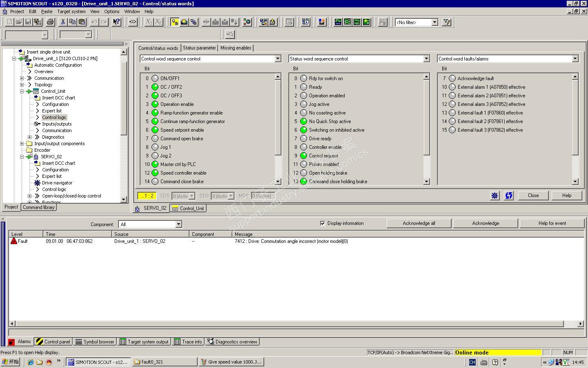Click the Open project folder icon
588x368 pixels.
coord(19,22)
